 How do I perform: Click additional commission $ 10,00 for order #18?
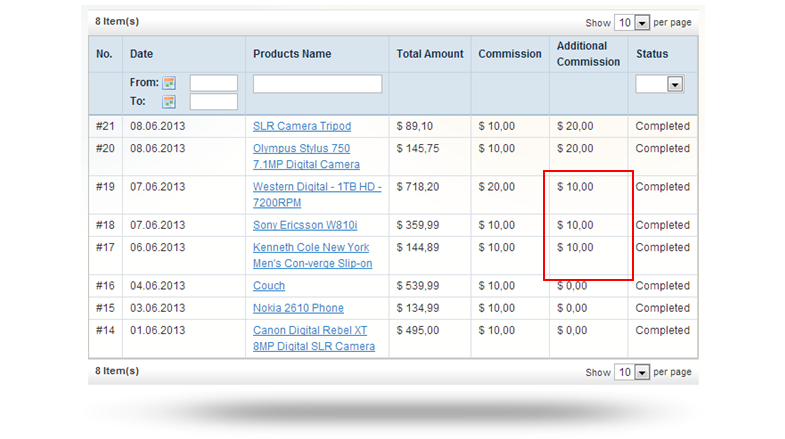coord(575,225)
